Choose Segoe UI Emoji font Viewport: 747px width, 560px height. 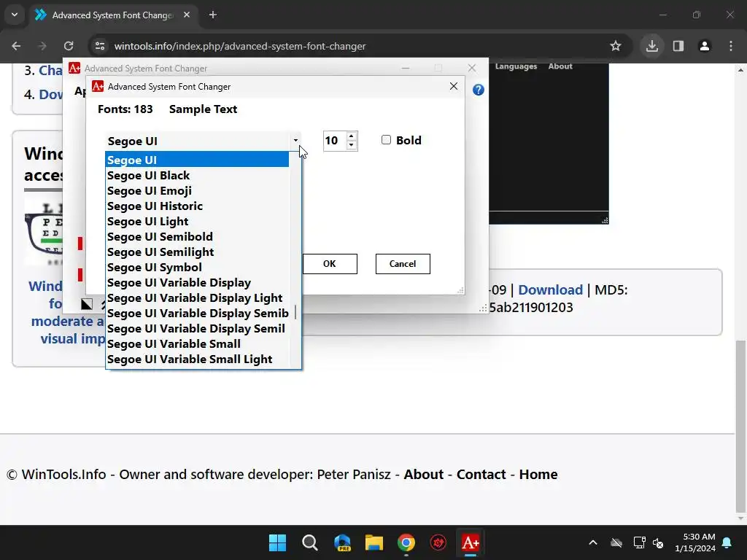tap(197, 190)
